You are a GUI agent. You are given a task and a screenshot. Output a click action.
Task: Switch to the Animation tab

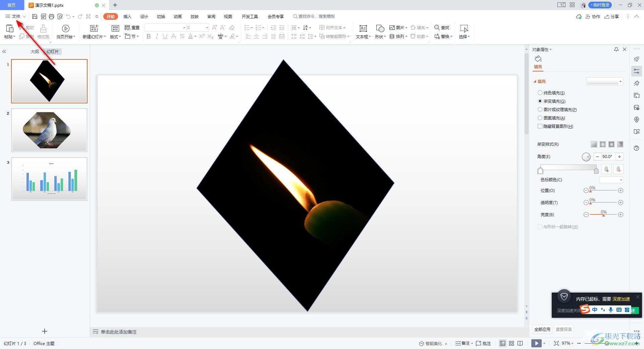tap(178, 16)
